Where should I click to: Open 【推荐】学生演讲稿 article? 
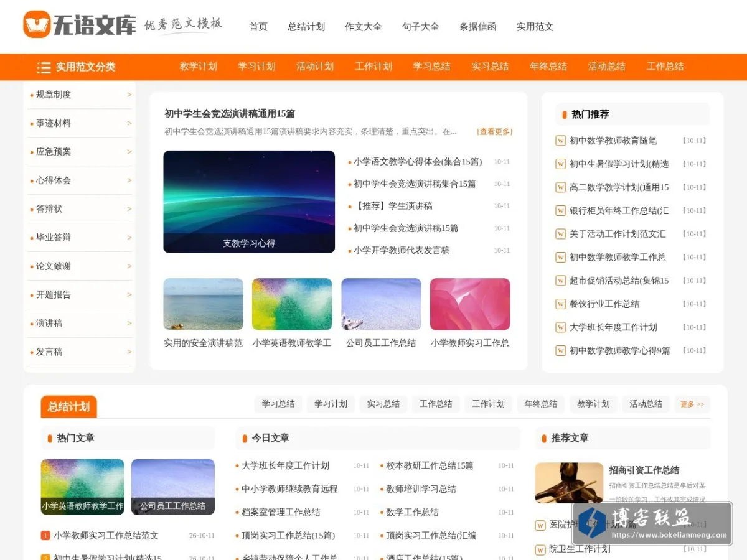tap(393, 206)
